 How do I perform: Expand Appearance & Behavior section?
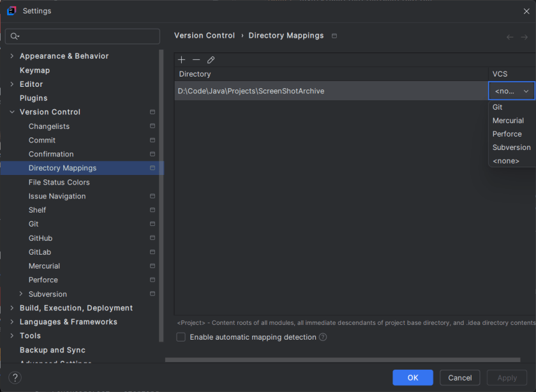(11, 56)
